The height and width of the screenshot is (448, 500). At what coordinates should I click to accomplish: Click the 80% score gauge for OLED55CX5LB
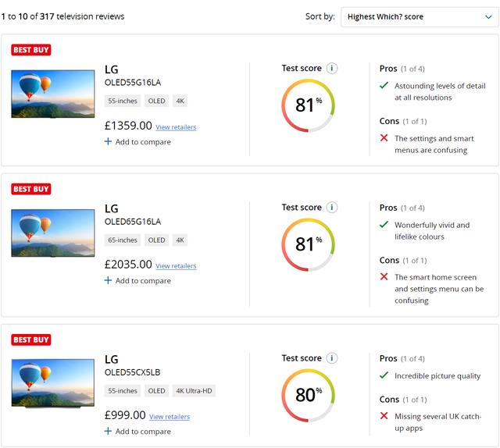point(308,396)
